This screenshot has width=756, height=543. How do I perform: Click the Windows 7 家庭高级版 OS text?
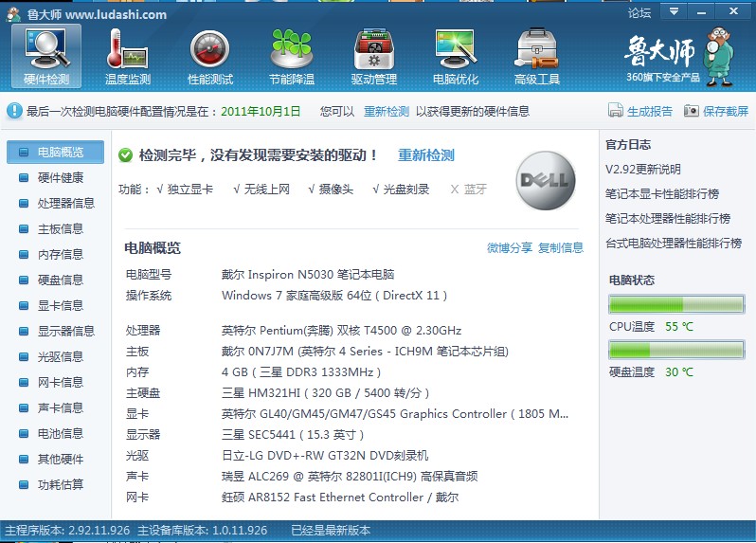coord(334,295)
